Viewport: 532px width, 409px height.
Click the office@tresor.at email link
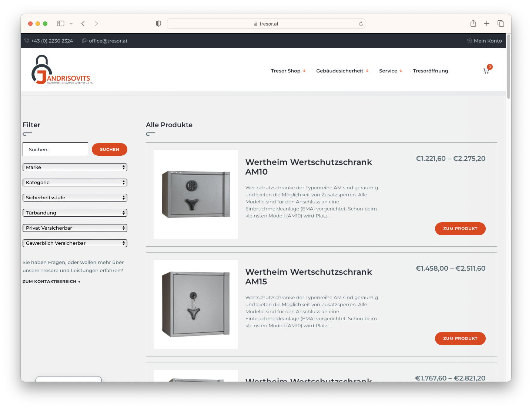108,41
